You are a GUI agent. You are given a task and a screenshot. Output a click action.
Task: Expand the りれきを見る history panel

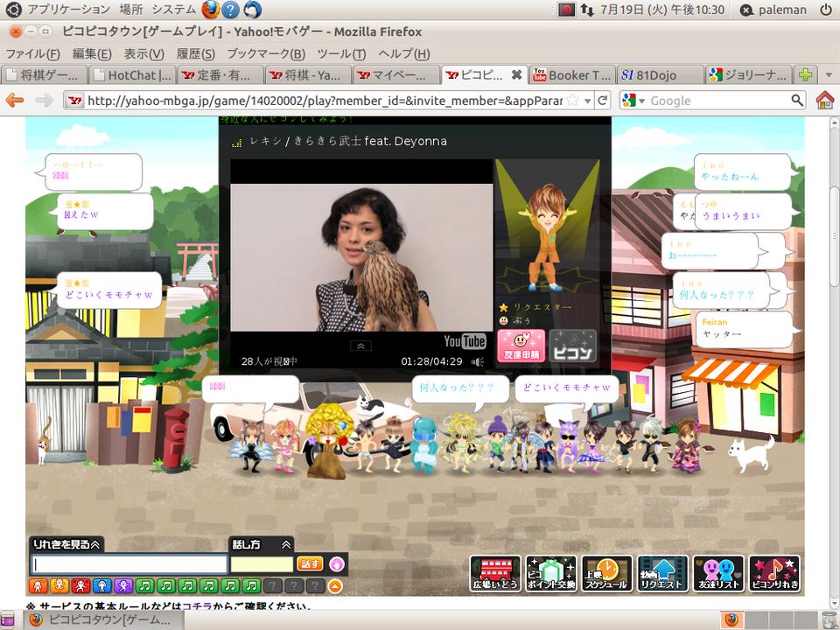tap(66, 544)
